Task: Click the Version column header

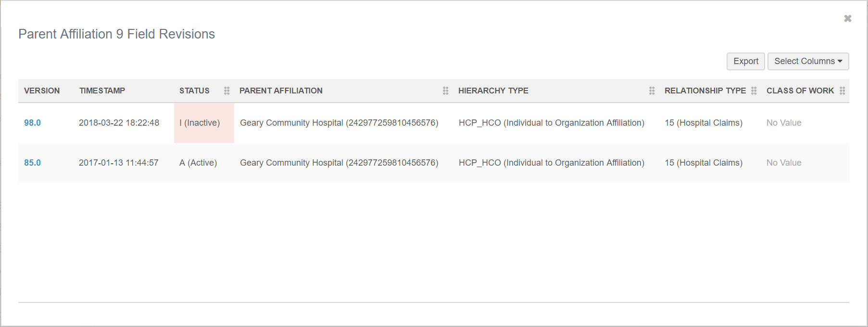Action: point(42,91)
